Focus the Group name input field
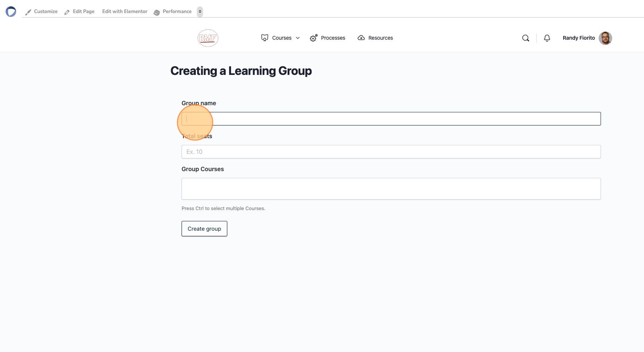Screen dimensions: 644x352 coord(391,119)
